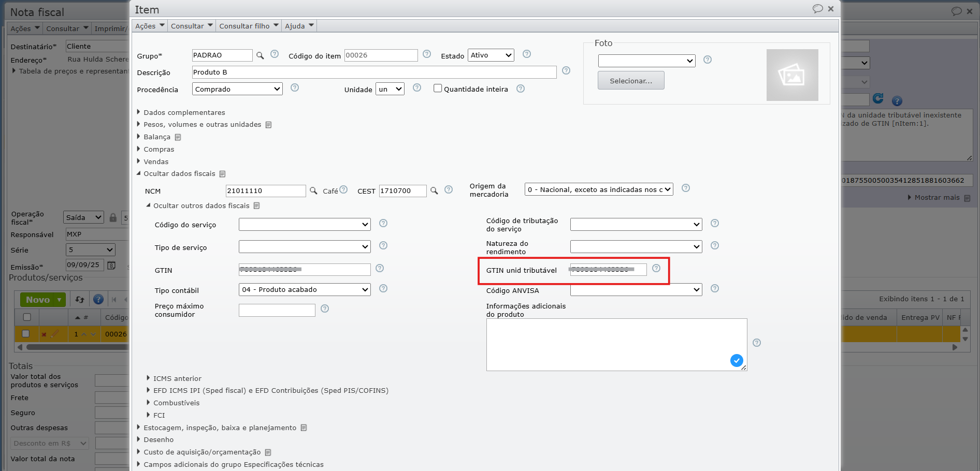
Task: Tick the select-all checkbox in products grid header
Action: click(x=27, y=317)
